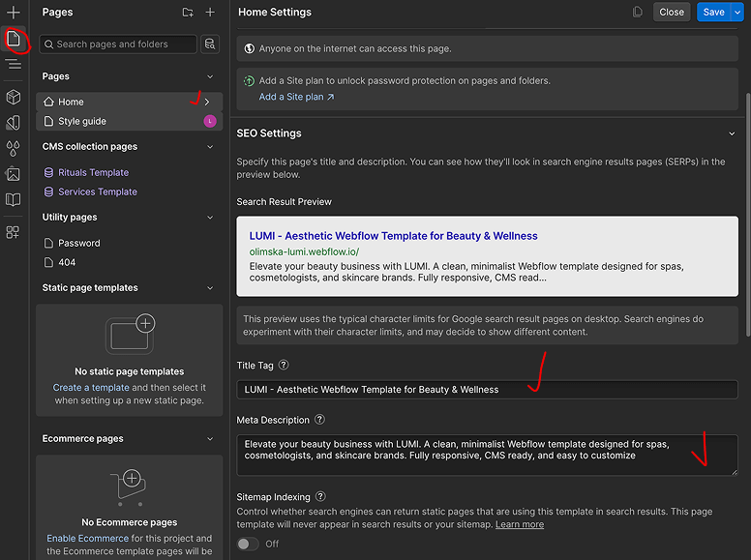Image resolution: width=751 pixels, height=560 pixels.
Task: Follow the Add a Site plan link
Action: (x=296, y=97)
